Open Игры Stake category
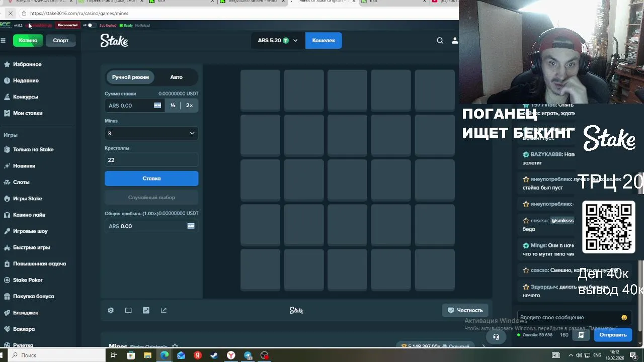 click(28, 199)
